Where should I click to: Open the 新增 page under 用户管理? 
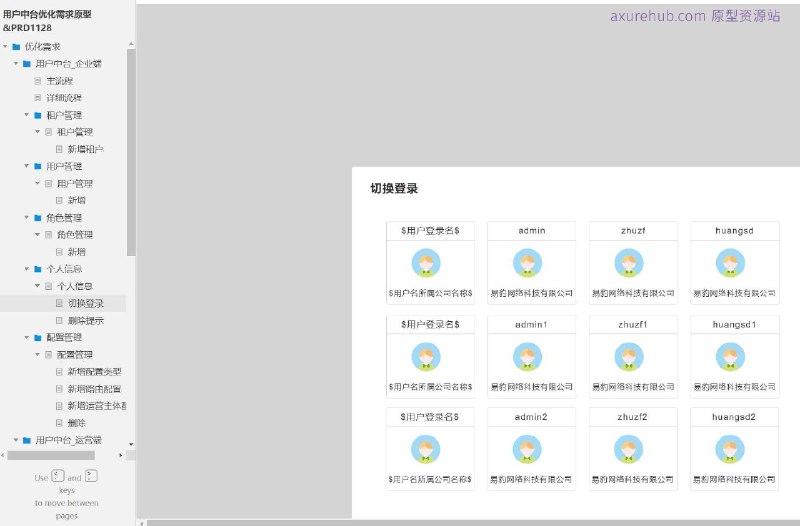pos(77,201)
